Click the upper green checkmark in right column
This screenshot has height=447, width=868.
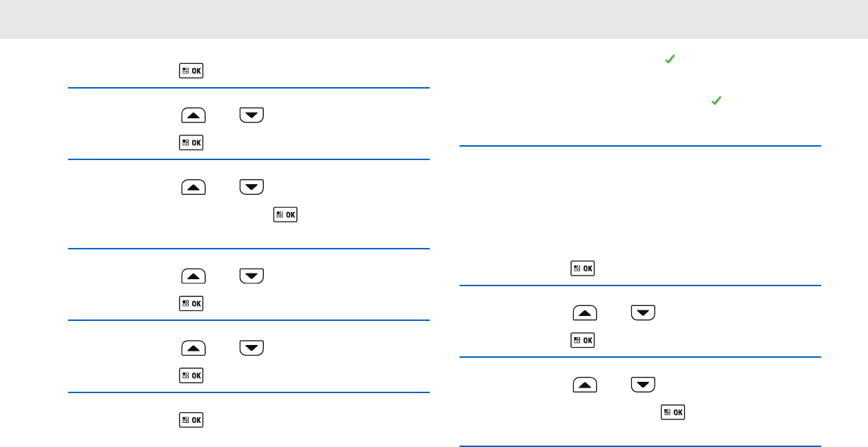pos(668,62)
